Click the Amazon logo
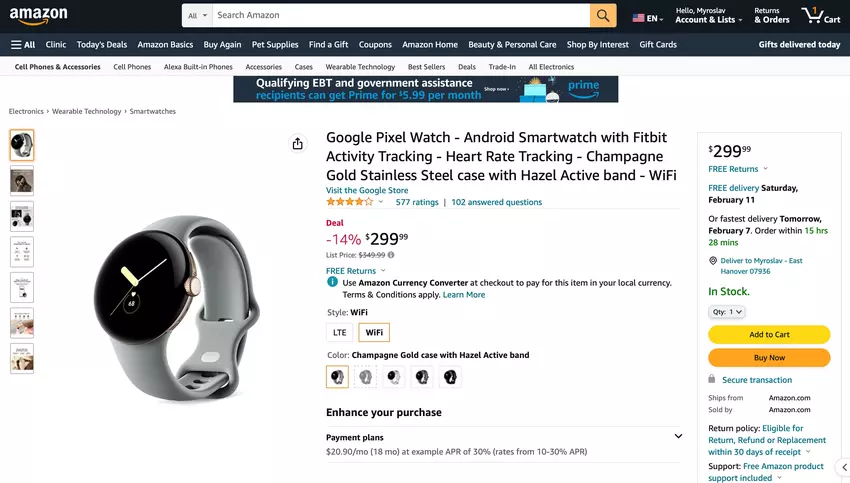 point(39,16)
